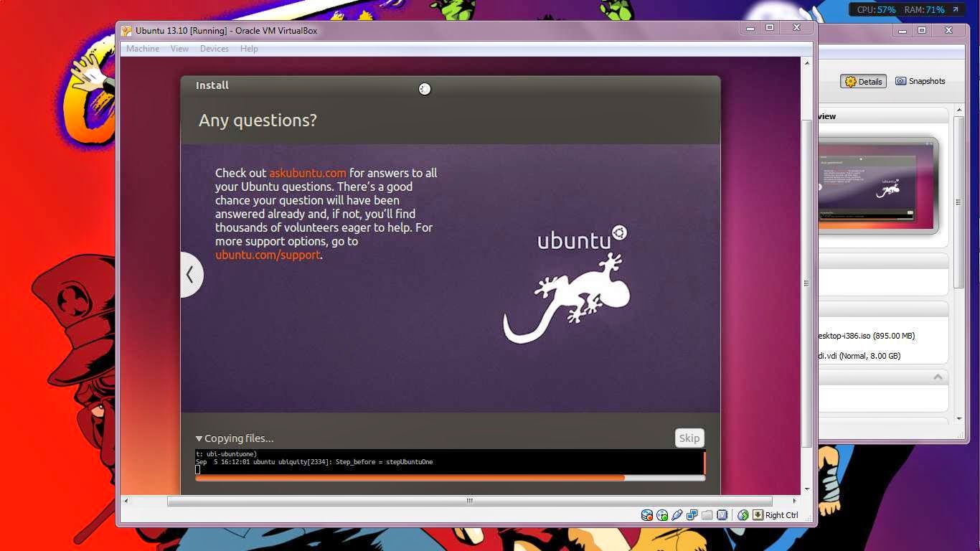Click the "Ubuntu 13.10 [Running]" title bar text
Screen dimensions: 980x551
[226, 31]
